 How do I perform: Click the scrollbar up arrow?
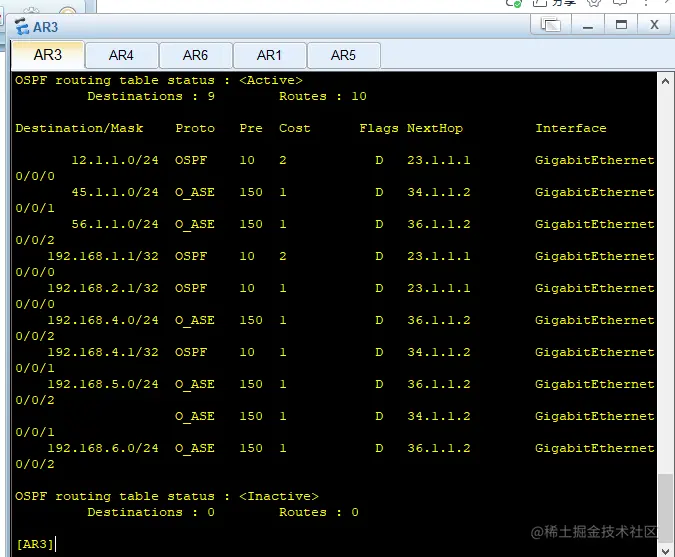(665, 81)
